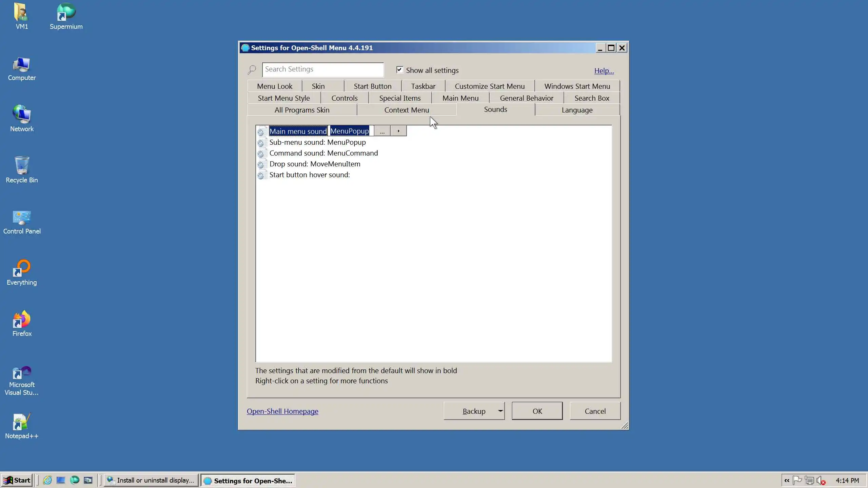
Task: Click the muted volume tray icon
Action: click(821, 481)
